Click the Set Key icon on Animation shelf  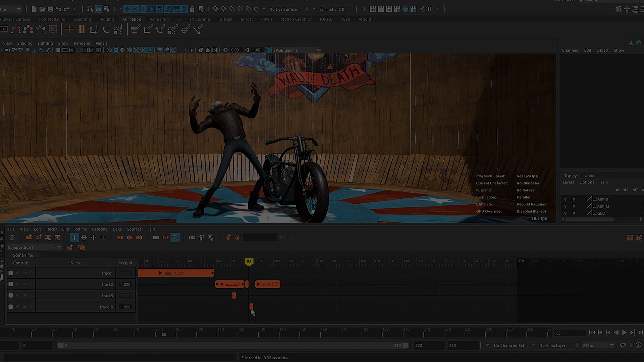click(x=69, y=29)
